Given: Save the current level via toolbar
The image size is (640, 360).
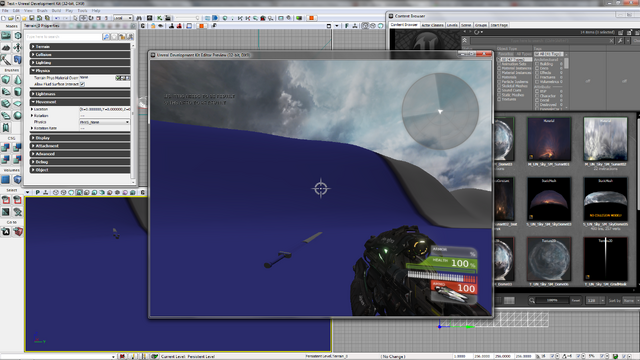Looking at the screenshot, I should pyautogui.click(x=31, y=18).
